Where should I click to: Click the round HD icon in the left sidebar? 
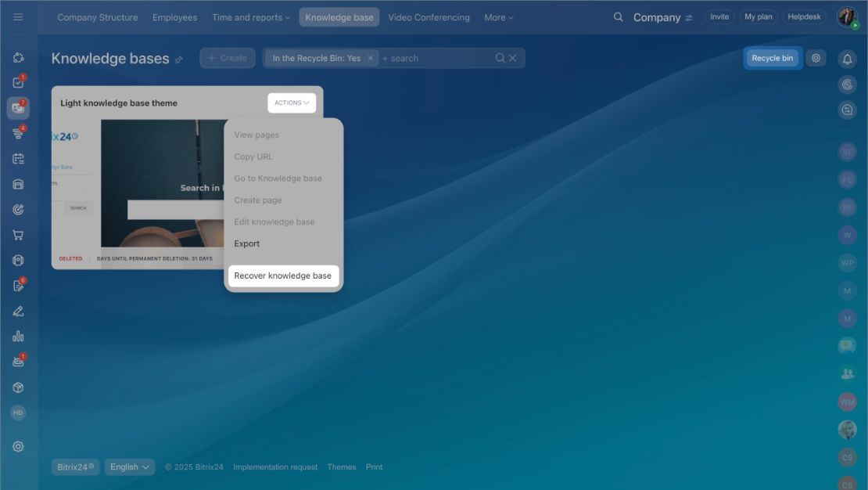pyautogui.click(x=18, y=413)
